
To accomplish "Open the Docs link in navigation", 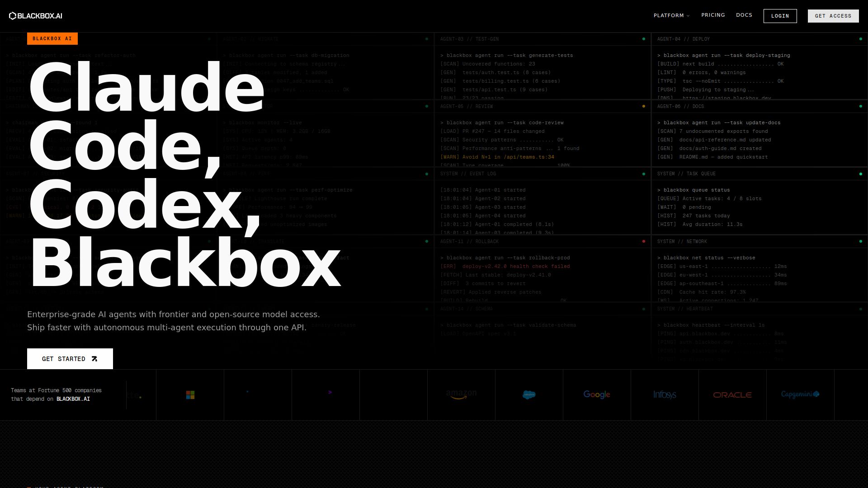I will coord(744,15).
